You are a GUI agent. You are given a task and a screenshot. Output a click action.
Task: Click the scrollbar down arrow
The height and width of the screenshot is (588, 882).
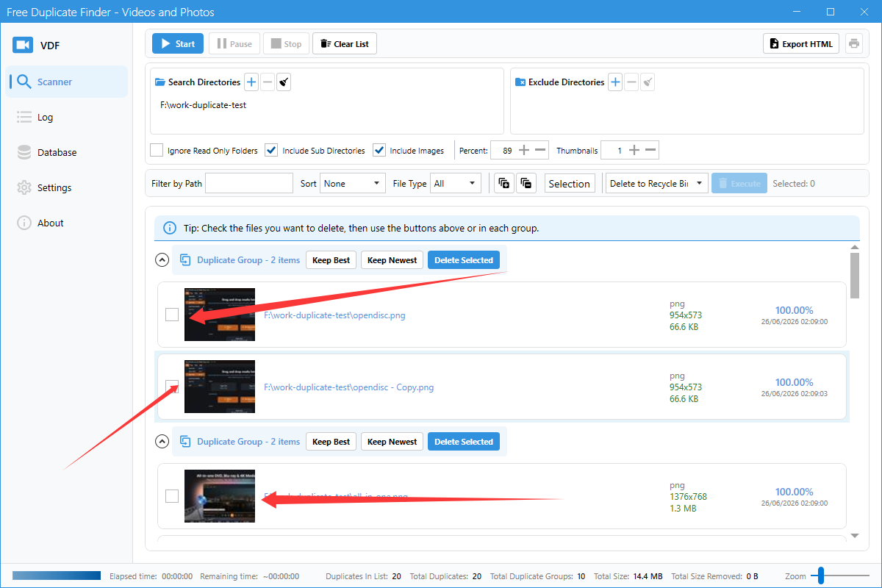[x=855, y=536]
